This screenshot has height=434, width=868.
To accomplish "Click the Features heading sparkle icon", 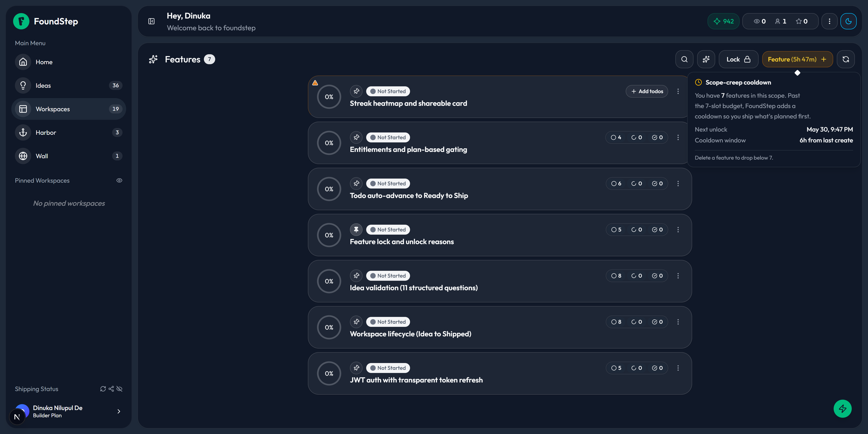I will (153, 59).
